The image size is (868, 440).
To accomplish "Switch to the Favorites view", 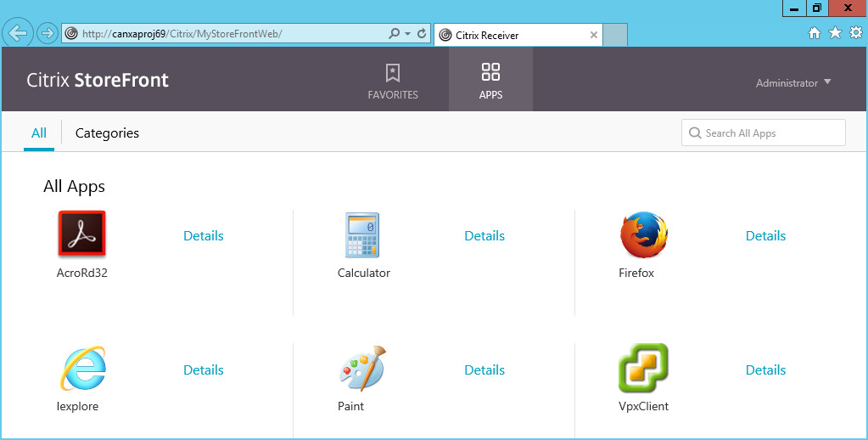I will click(393, 81).
